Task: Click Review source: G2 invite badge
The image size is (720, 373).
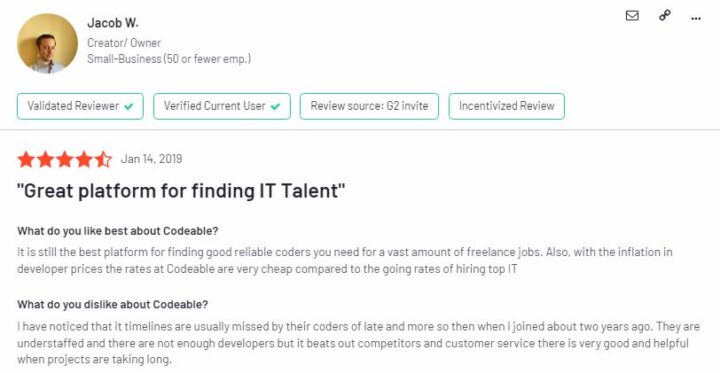Action: [369, 106]
